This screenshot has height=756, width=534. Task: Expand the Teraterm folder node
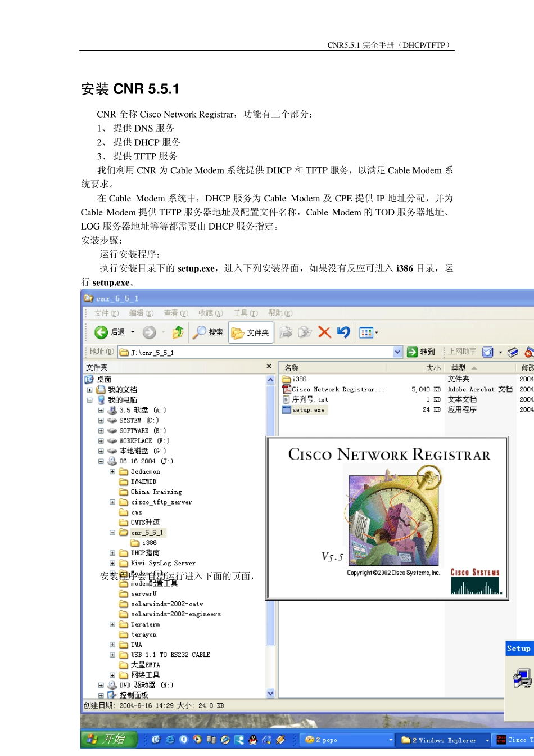click(x=112, y=624)
